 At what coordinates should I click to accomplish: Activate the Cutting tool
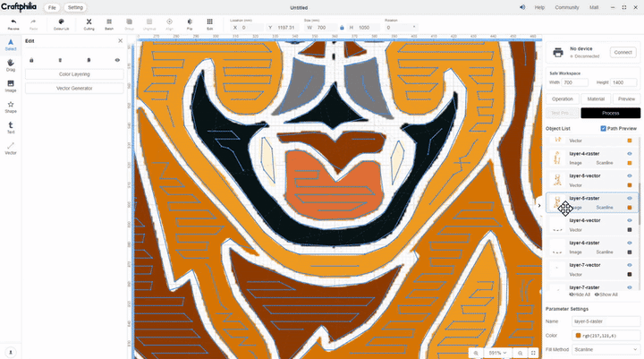(89, 21)
